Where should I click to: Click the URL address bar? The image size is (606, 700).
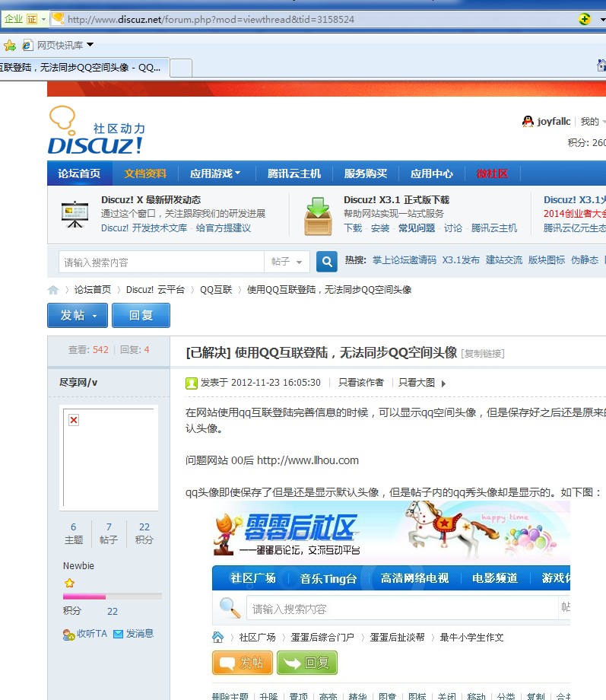(313, 19)
